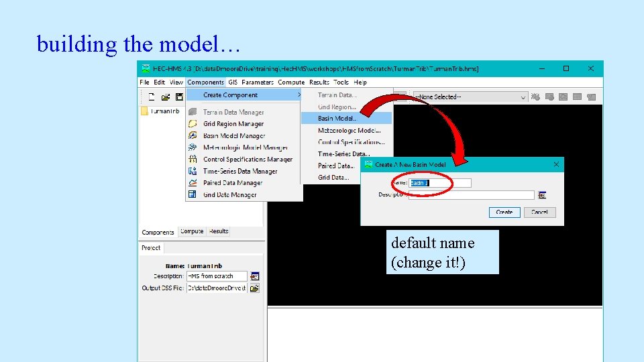Expand the Create Component submenu arrow

[x=299, y=95]
